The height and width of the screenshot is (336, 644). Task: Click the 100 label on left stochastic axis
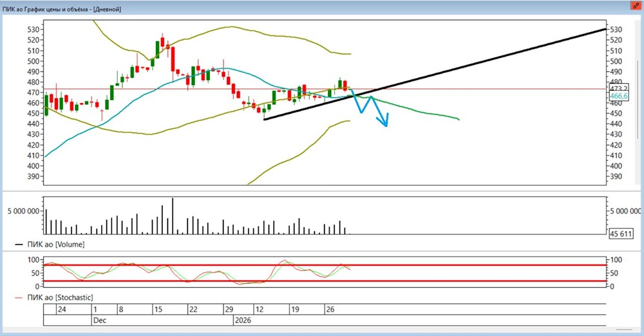pyautogui.click(x=33, y=260)
